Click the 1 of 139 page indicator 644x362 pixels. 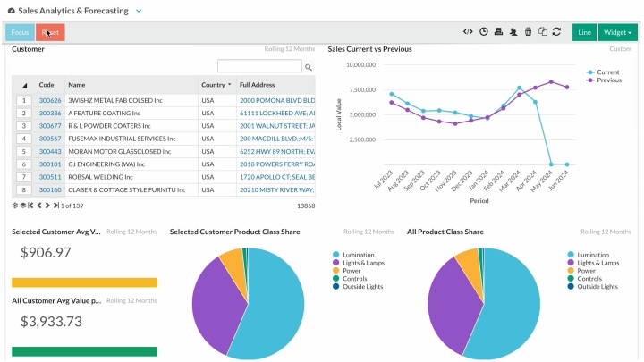pos(72,206)
